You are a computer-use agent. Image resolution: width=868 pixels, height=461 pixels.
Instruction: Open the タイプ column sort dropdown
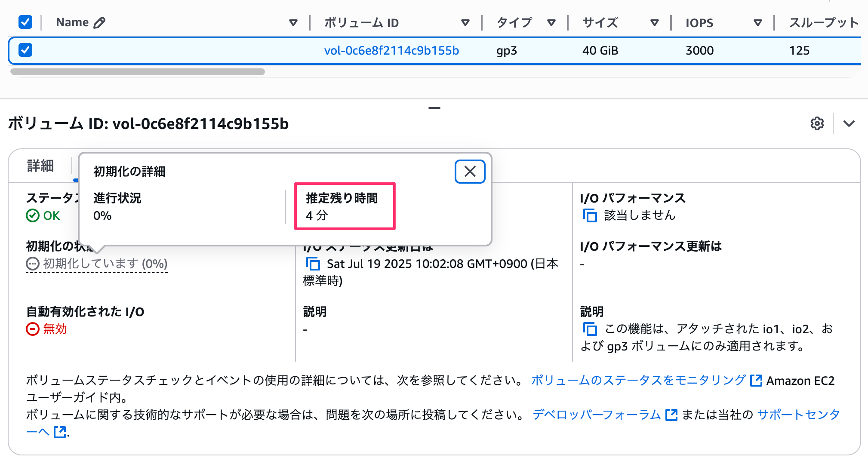[x=551, y=22]
